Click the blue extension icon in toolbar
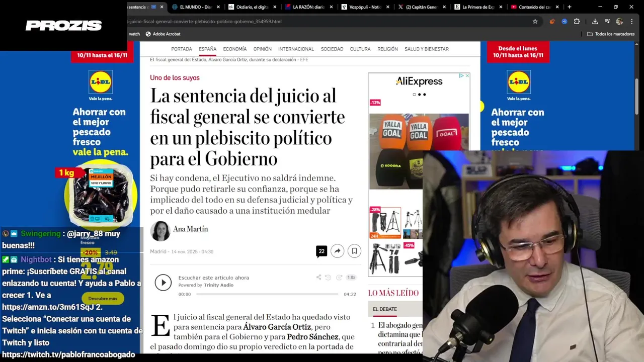This screenshot has height=362, width=644. tap(565, 22)
